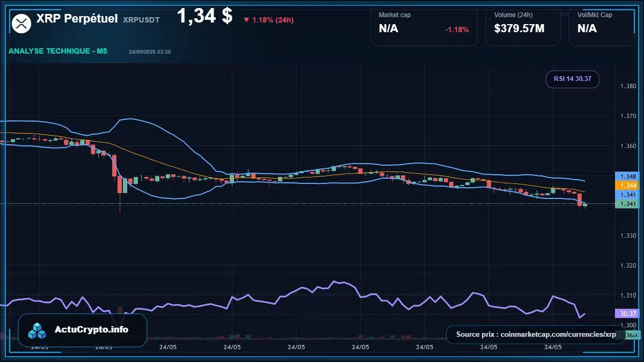
Task: Click the "1,34 $" price
Action: point(204,16)
